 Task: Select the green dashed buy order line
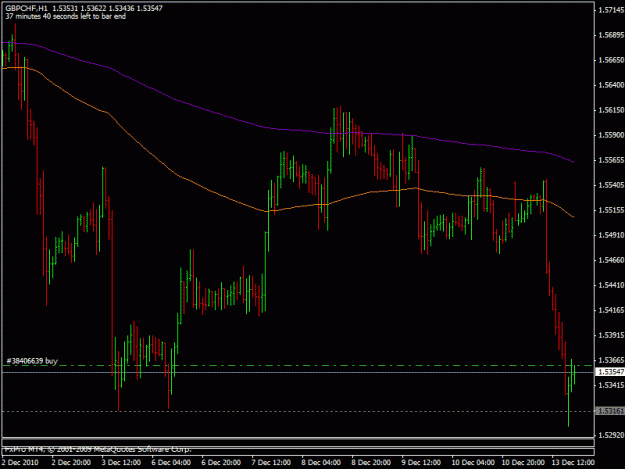click(x=297, y=365)
